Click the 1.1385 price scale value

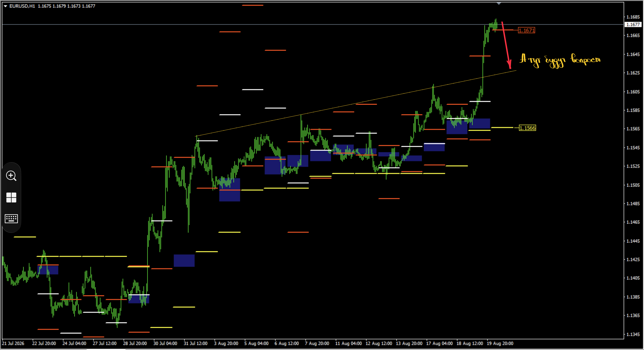tap(633, 297)
